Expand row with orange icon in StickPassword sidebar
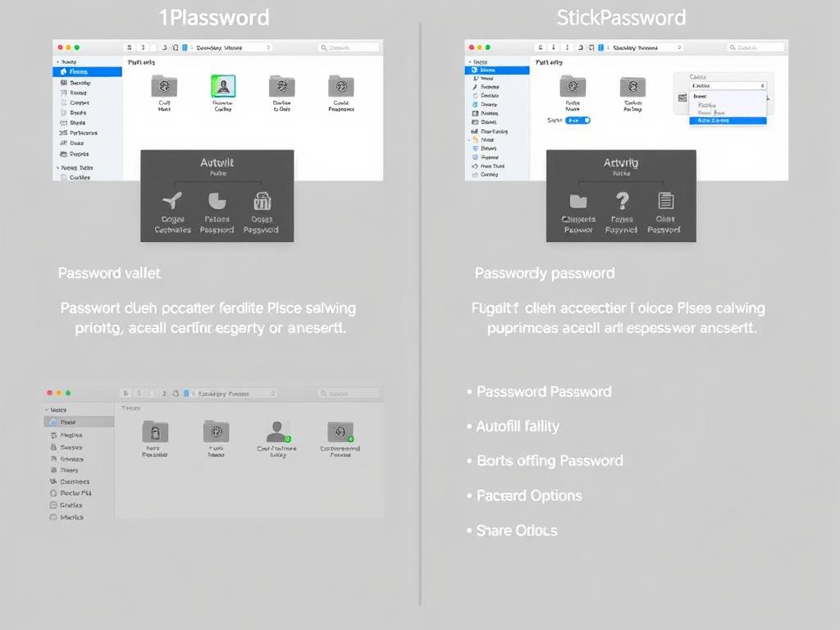 coord(470,139)
